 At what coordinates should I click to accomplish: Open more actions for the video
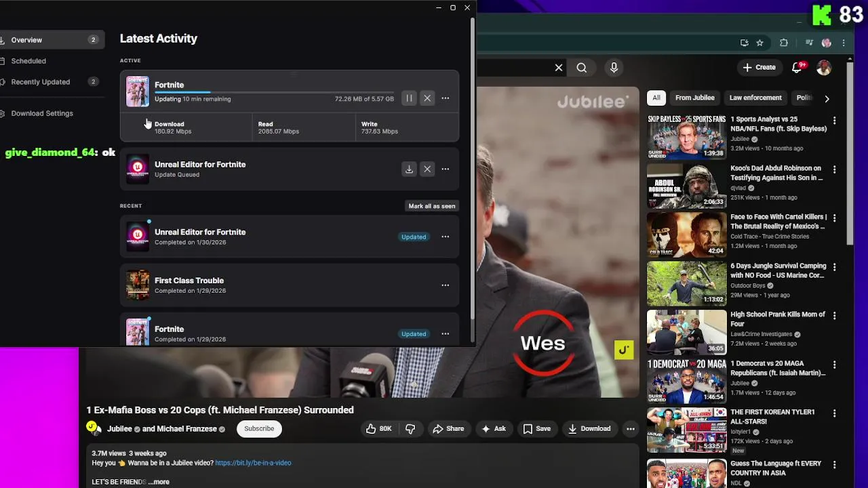[631, 428]
